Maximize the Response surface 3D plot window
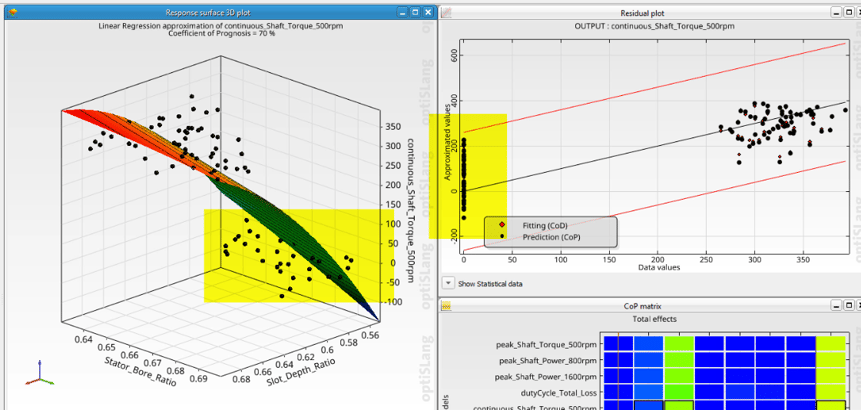Image resolution: width=861 pixels, height=410 pixels. click(416, 12)
